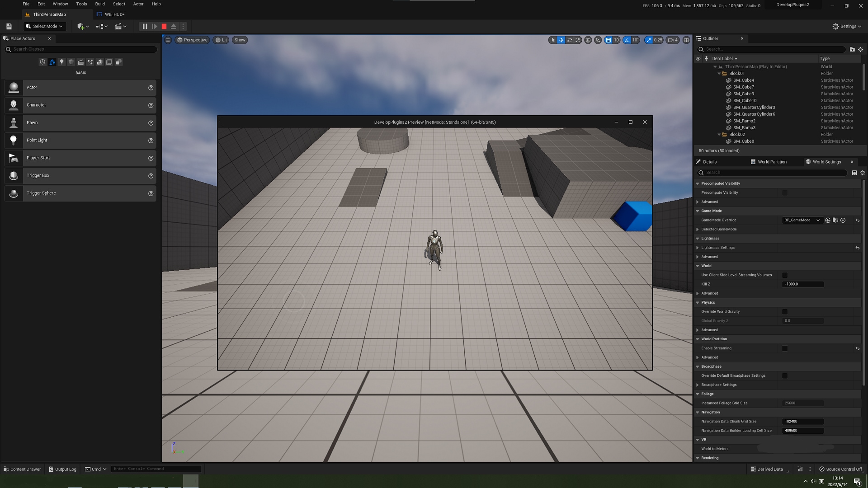Click the Visual Effects category icon

pos(90,62)
